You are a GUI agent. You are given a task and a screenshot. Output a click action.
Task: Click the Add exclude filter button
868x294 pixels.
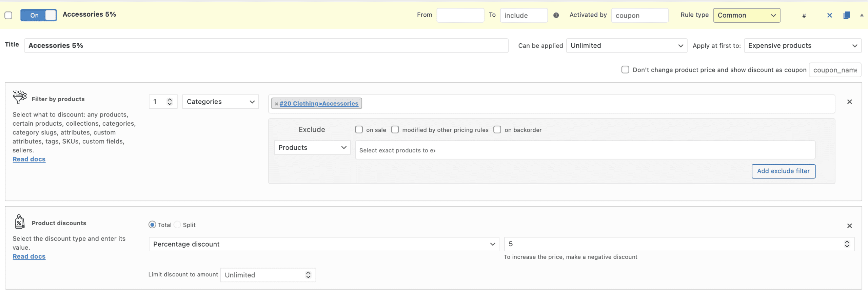[783, 171]
